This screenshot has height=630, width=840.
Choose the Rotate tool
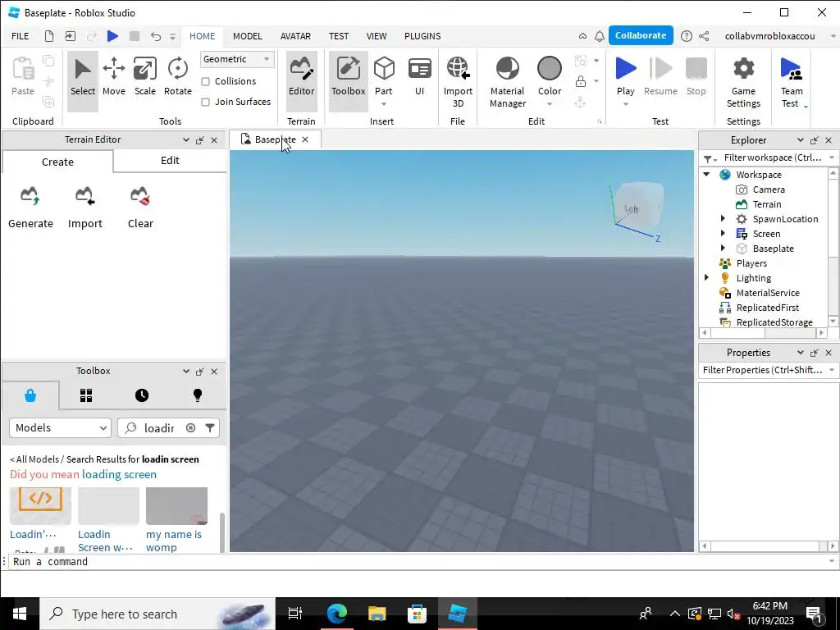pos(177,76)
